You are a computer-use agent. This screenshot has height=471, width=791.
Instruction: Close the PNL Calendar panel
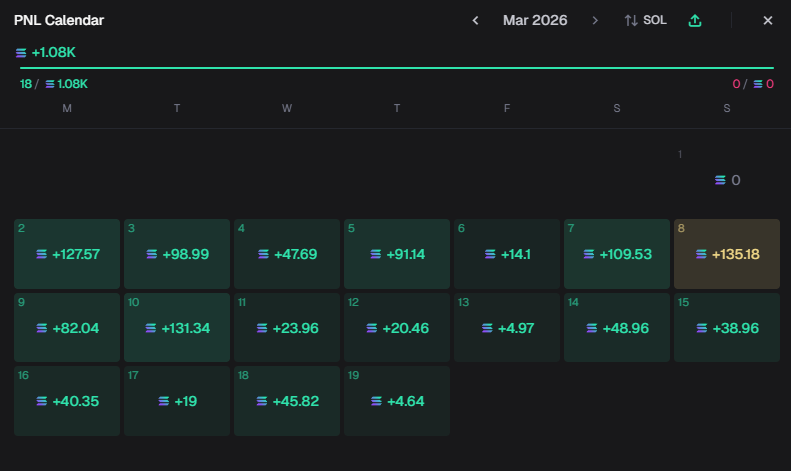point(768,21)
